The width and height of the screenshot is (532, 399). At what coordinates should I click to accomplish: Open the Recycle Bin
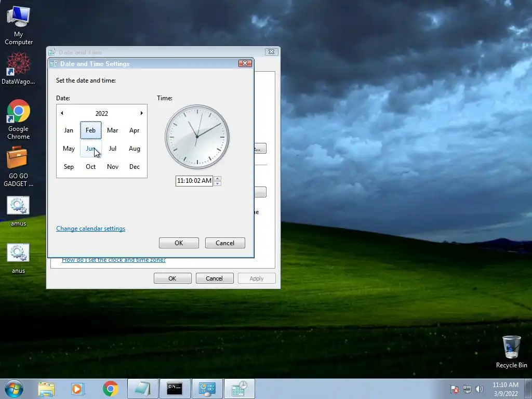point(511,352)
